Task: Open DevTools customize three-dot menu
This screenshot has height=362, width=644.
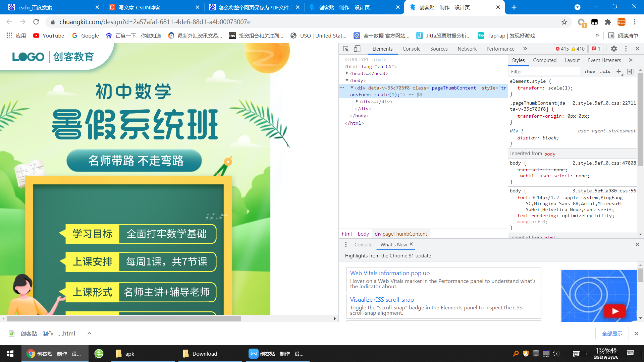Action: click(626, 49)
